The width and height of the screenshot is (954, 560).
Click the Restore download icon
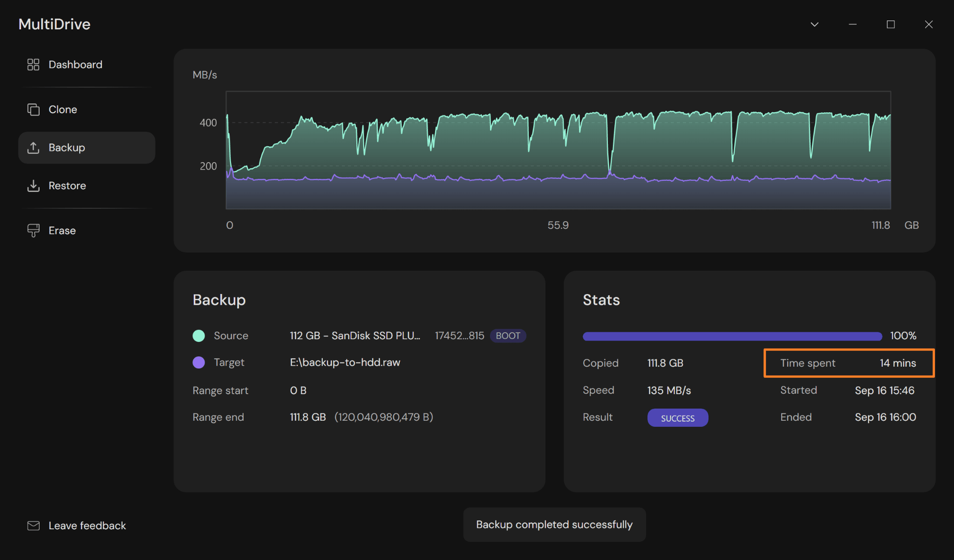(33, 186)
